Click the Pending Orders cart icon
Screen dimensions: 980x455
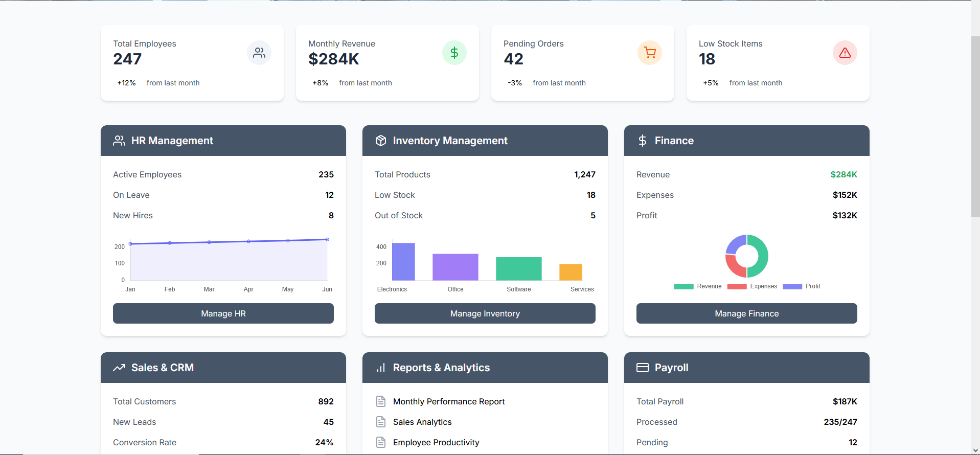click(650, 53)
